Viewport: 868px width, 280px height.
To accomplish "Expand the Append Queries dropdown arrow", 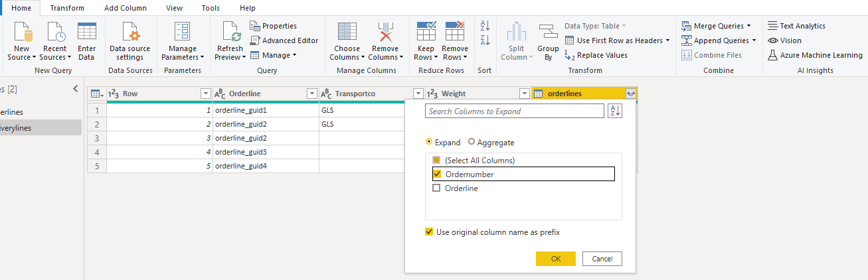I will (754, 40).
